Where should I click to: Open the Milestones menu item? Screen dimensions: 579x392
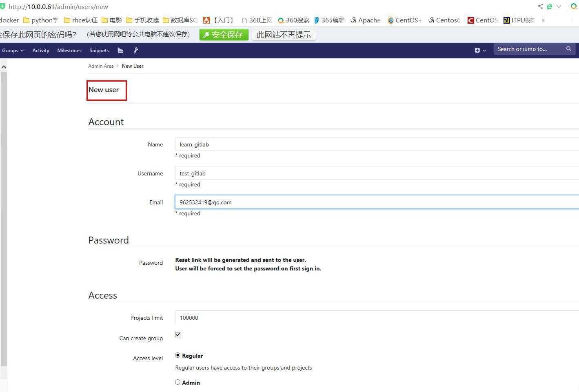click(x=69, y=50)
